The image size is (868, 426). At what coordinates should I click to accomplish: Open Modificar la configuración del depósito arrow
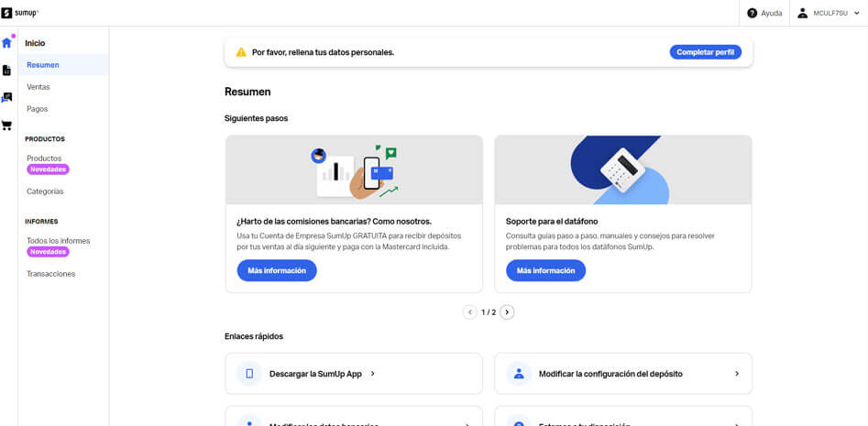coord(736,374)
